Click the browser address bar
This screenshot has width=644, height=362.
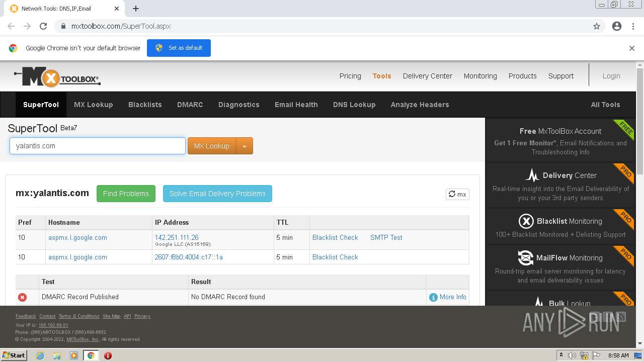tap(322, 26)
